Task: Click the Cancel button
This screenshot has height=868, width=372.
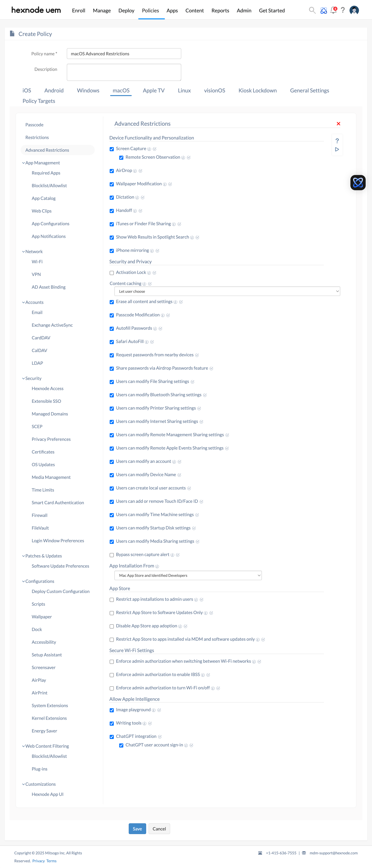Action: pos(159,829)
